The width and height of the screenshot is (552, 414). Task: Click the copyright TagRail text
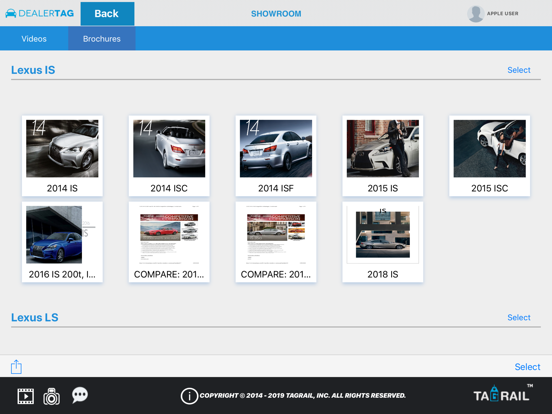pyautogui.click(x=302, y=396)
